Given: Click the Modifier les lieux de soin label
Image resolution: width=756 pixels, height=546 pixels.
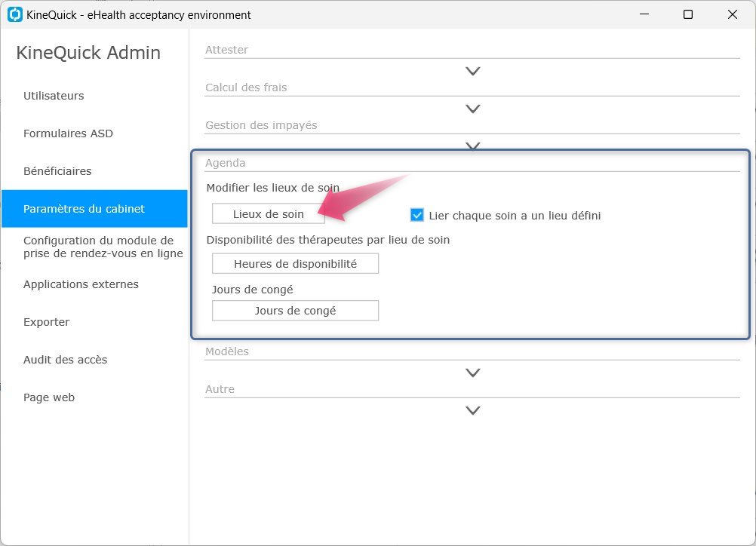Looking at the screenshot, I should (x=273, y=188).
